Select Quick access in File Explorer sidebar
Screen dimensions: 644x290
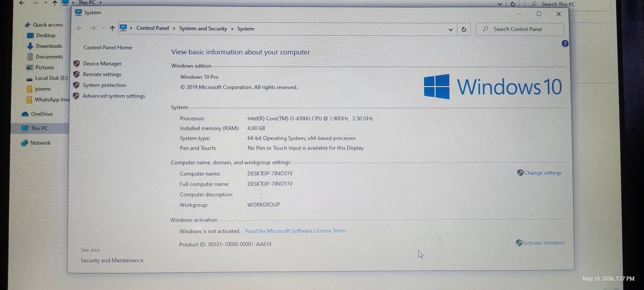click(x=48, y=25)
